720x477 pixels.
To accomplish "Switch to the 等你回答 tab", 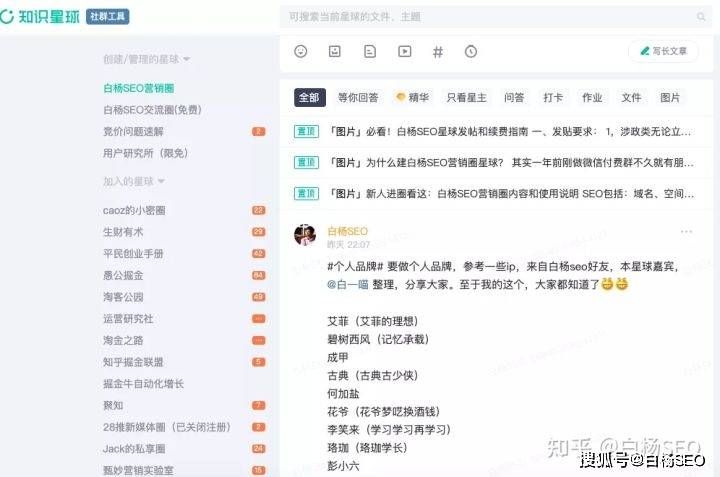I will (358, 98).
